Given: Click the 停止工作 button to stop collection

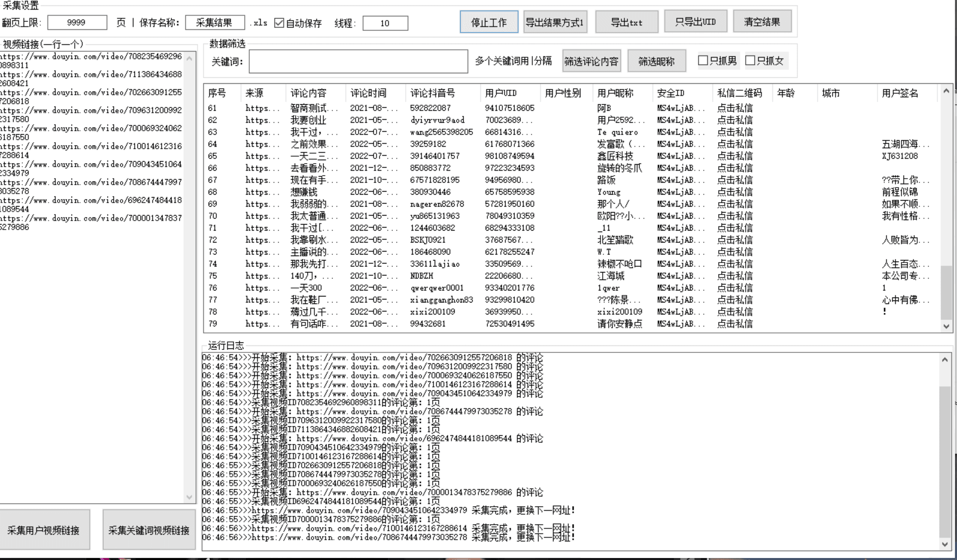Looking at the screenshot, I should tap(488, 21).
